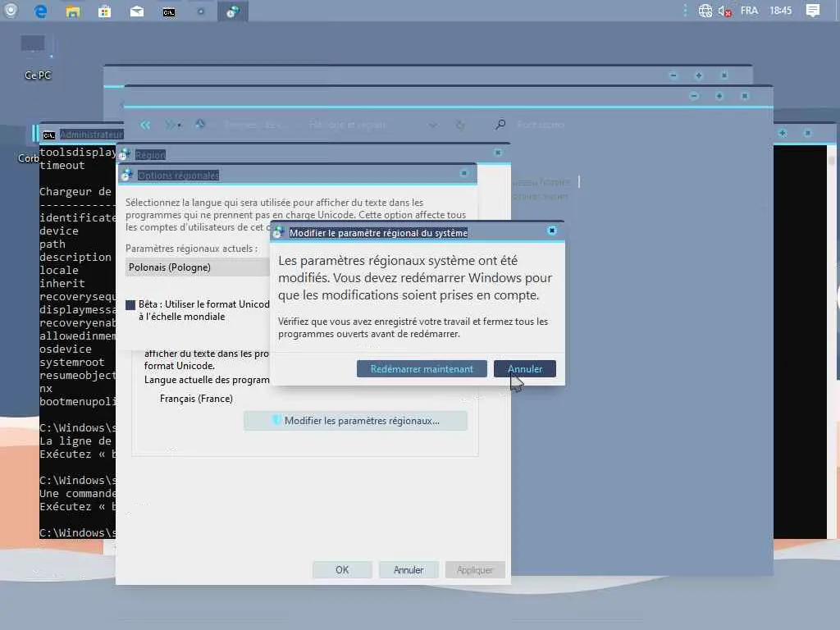The width and height of the screenshot is (840, 630).
Task: Click Modifier les paramètres régionaux button
Action: pyautogui.click(x=356, y=421)
